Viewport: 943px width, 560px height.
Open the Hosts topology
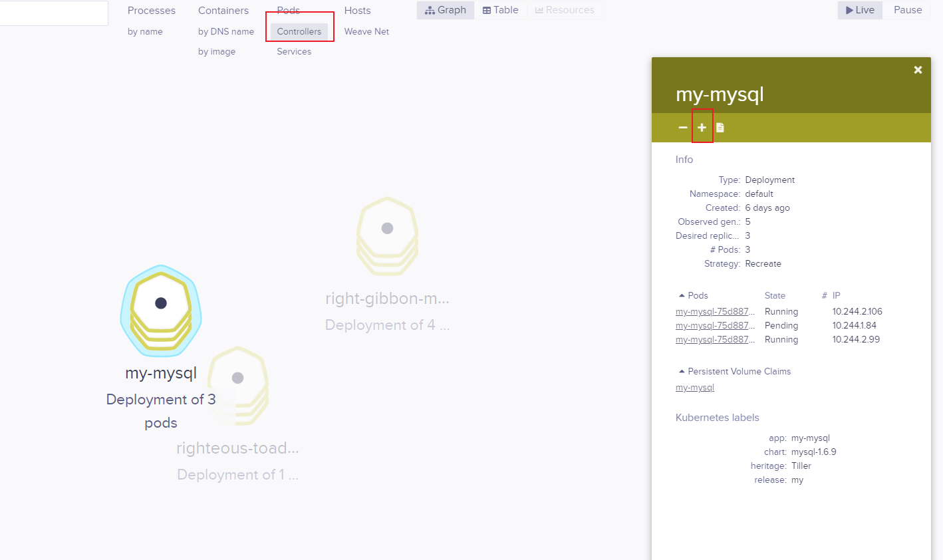358,11
